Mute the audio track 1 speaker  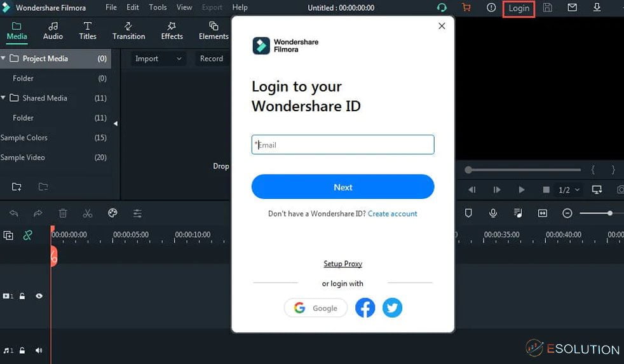[x=39, y=350]
